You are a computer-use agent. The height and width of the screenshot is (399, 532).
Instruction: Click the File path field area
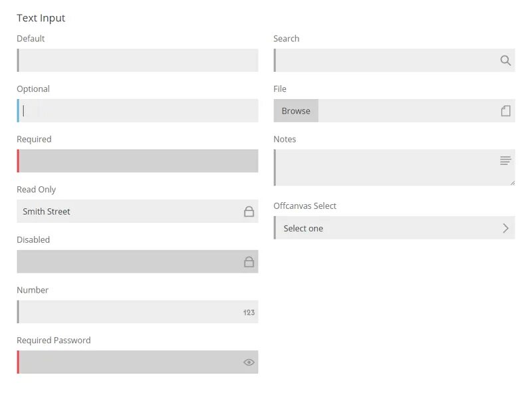(x=406, y=111)
